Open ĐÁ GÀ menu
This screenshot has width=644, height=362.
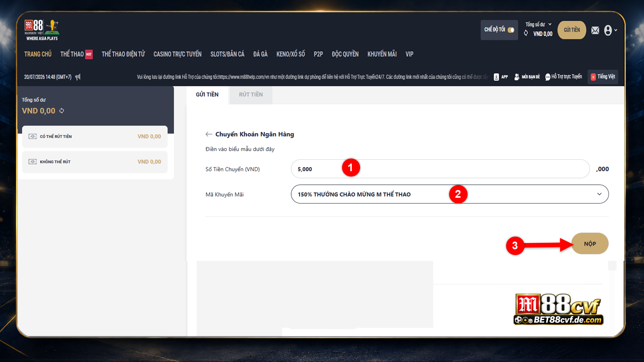[260, 54]
